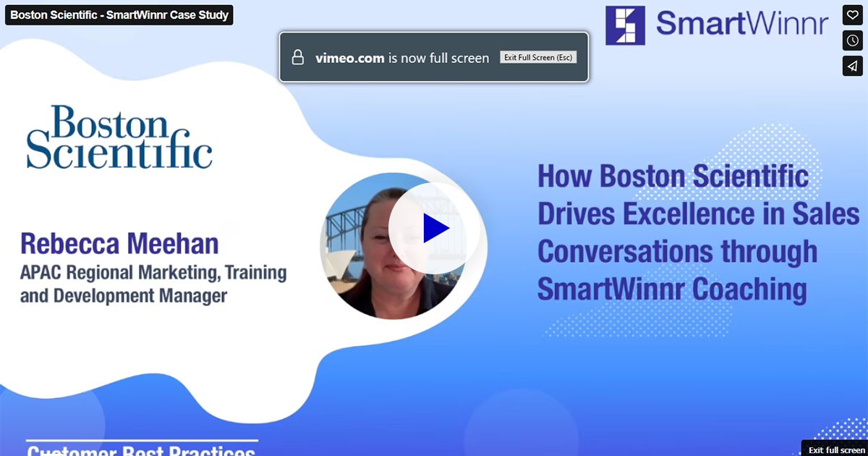Click the APAC Regional Marketing job title text
The width and height of the screenshot is (868, 456).
coord(153,284)
